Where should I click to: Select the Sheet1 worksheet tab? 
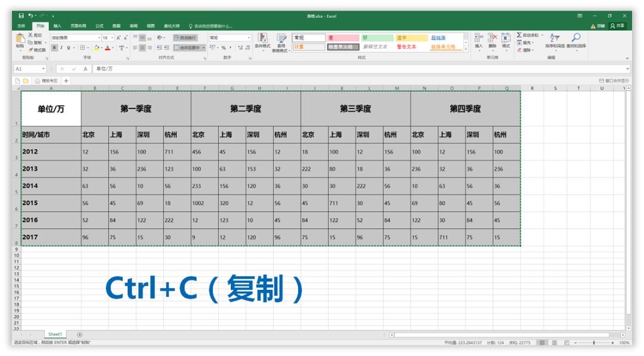[55, 335]
